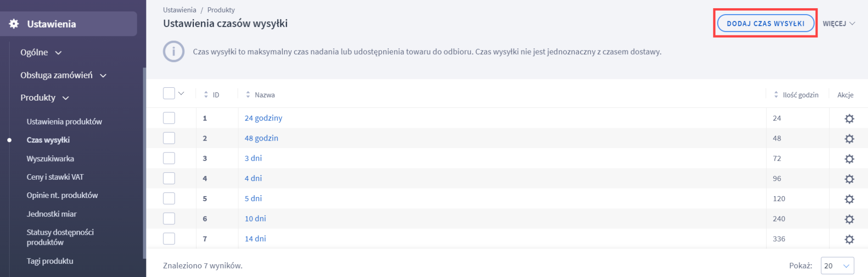Open actions gear for 3 dni row

coord(849,159)
